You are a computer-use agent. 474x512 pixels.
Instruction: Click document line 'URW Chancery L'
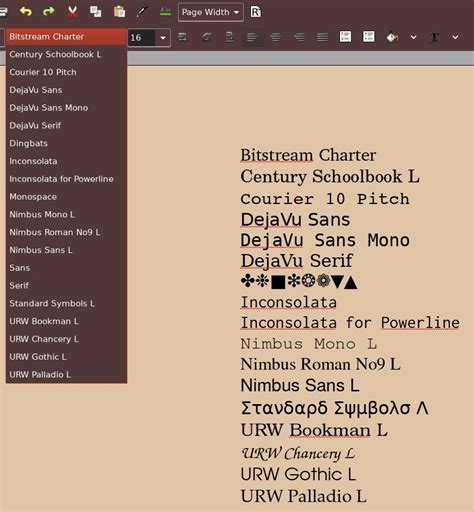(x=298, y=453)
